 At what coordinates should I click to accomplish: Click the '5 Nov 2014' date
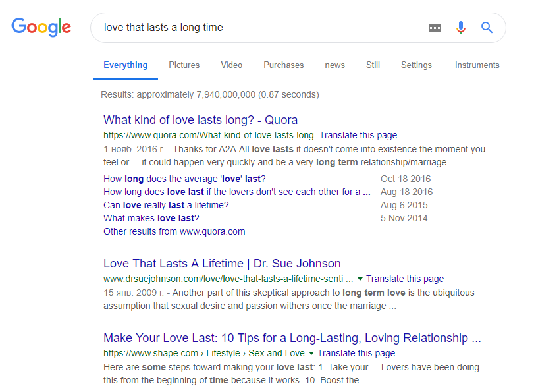[x=404, y=218]
